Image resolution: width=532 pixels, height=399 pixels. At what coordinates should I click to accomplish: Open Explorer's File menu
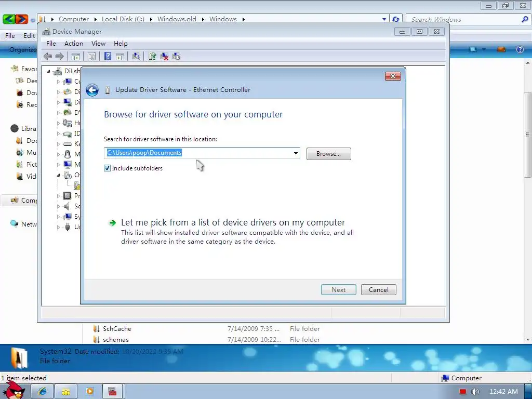click(x=10, y=36)
